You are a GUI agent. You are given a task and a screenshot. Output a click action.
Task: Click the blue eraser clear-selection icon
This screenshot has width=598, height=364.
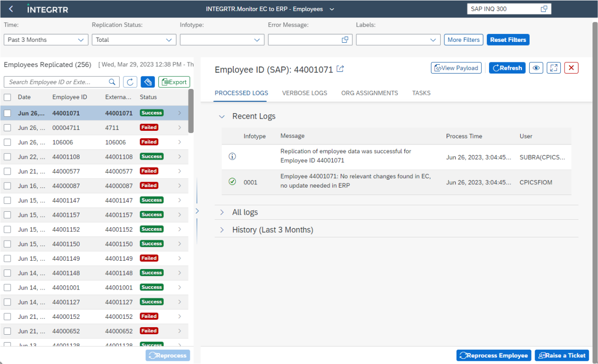(x=148, y=82)
